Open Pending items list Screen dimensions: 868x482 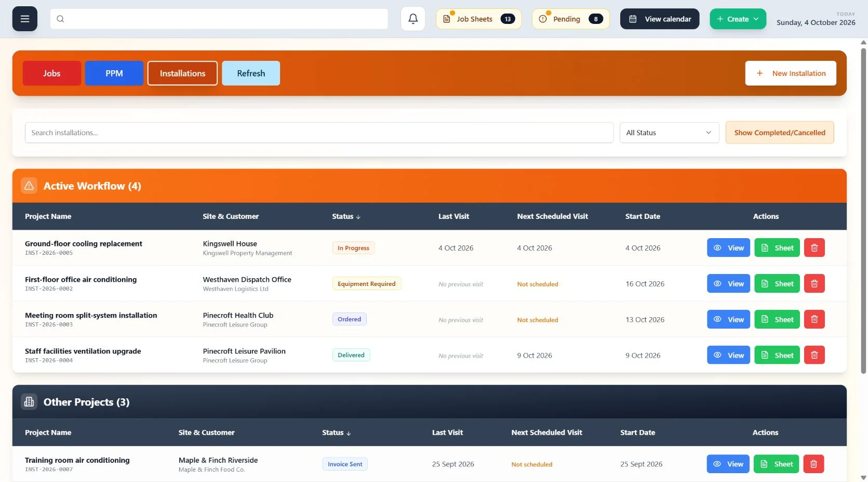coord(571,19)
